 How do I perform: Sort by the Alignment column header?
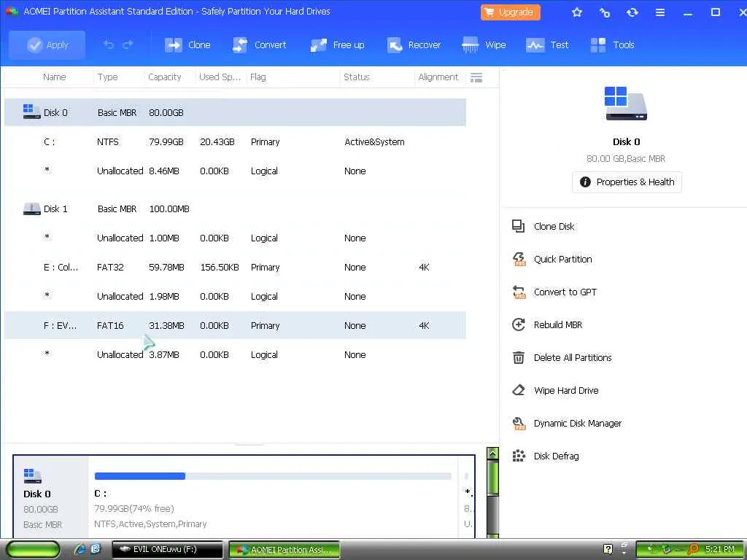[438, 77]
